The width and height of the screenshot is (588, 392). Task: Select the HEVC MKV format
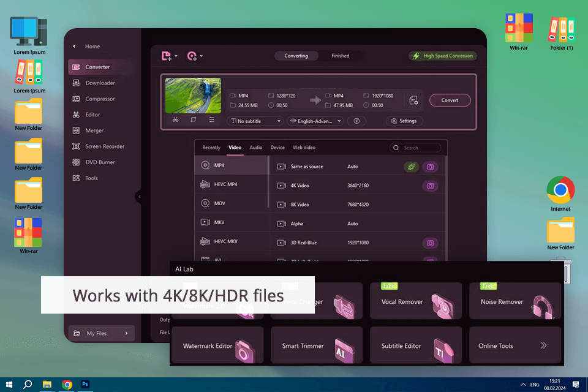[x=232, y=241]
